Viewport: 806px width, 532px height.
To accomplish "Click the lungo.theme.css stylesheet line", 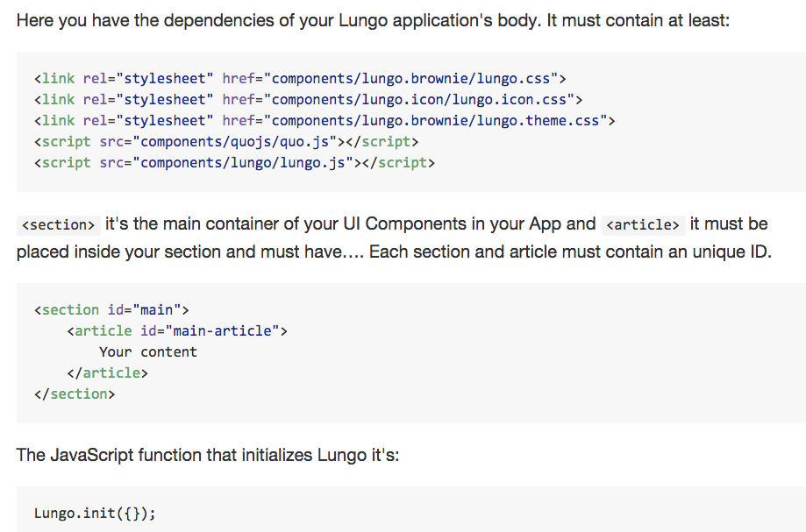I will (325, 121).
